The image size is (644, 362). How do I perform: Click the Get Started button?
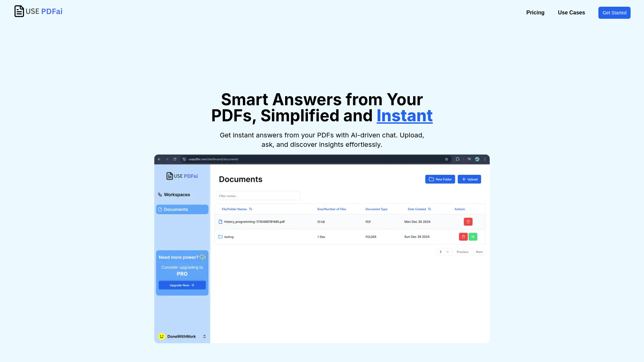click(614, 12)
